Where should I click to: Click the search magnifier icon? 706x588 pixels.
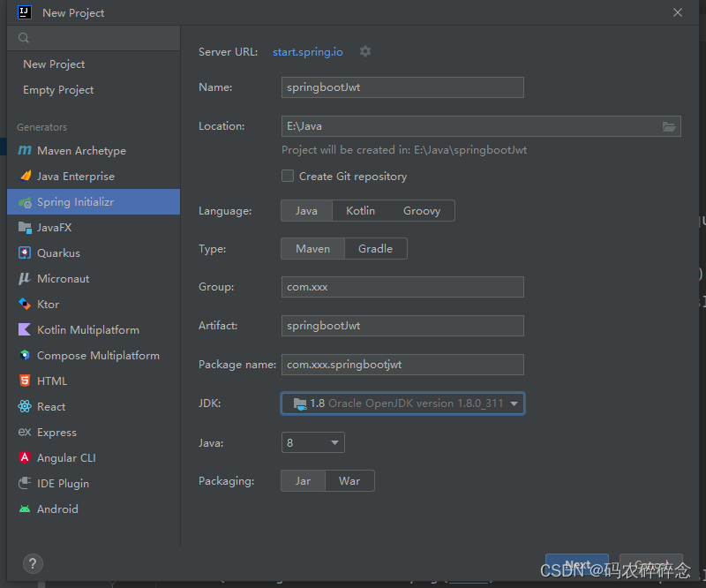click(24, 38)
